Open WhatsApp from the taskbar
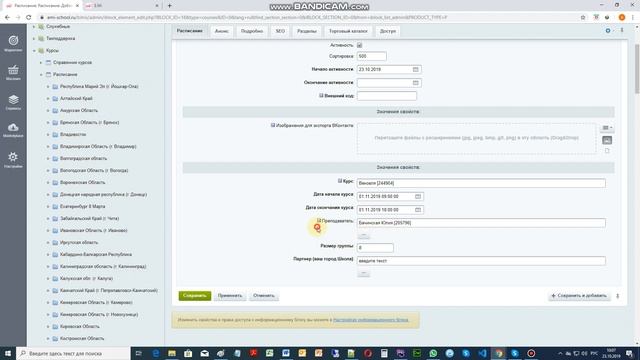 point(433,353)
